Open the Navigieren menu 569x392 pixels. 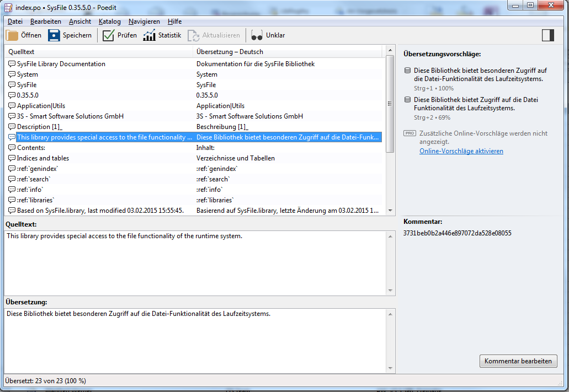(144, 22)
